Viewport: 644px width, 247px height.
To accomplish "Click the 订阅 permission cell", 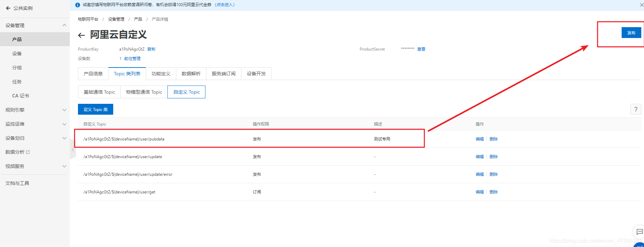I will tap(257, 192).
